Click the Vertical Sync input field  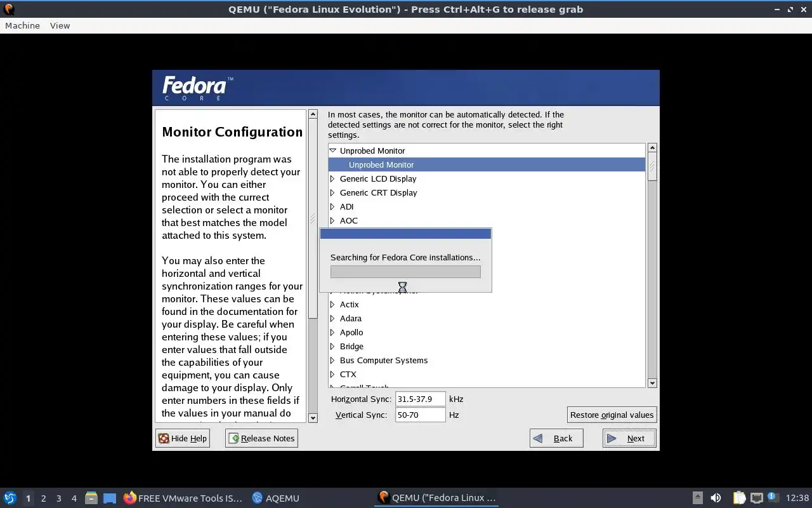tap(420, 415)
